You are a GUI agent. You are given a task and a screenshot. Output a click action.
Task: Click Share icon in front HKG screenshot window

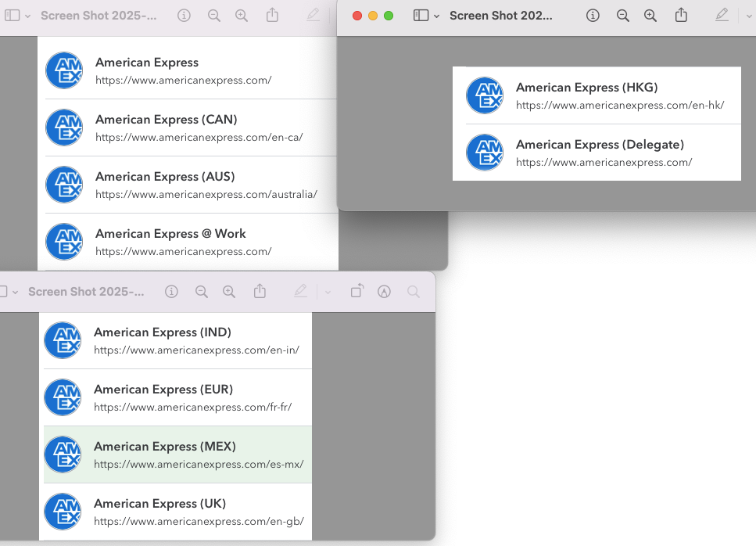pos(681,15)
